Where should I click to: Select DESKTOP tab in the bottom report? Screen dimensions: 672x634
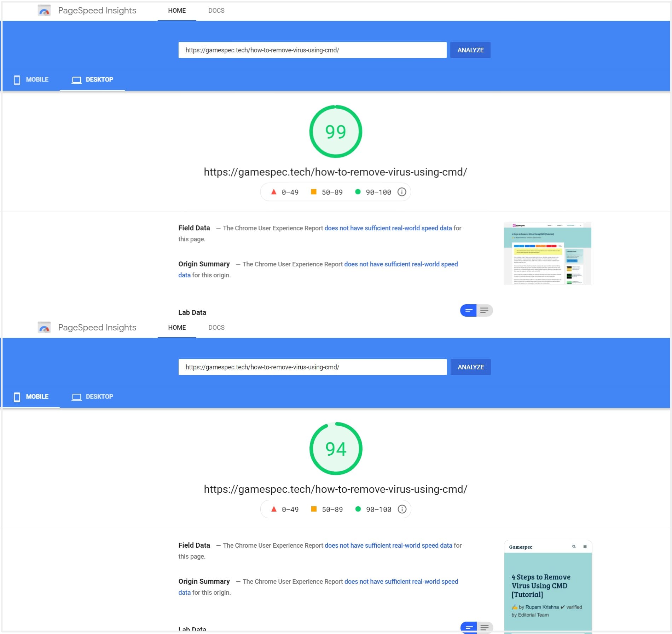(x=92, y=397)
